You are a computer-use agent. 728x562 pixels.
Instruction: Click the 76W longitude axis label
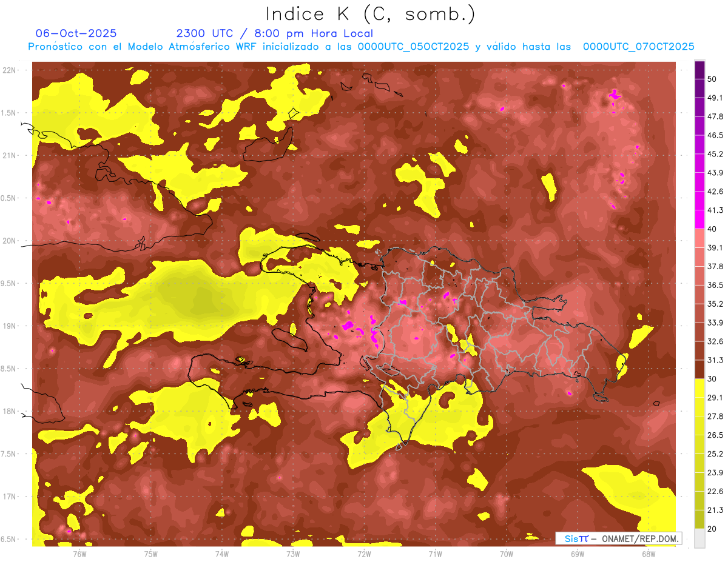coord(79,553)
